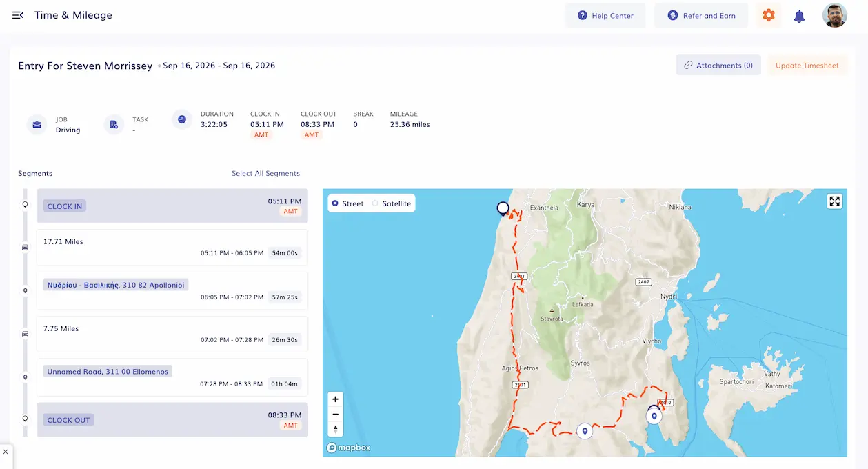Screen dimensions: 868x469
Task: Click the map pin near road 2410
Action: coord(654,416)
